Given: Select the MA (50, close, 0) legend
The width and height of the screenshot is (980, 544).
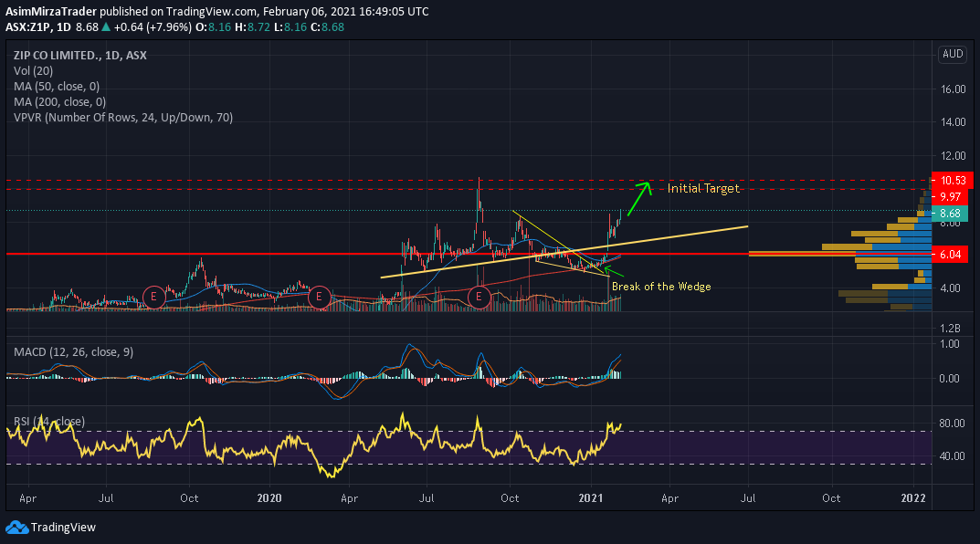Looking at the screenshot, I should [x=57, y=87].
